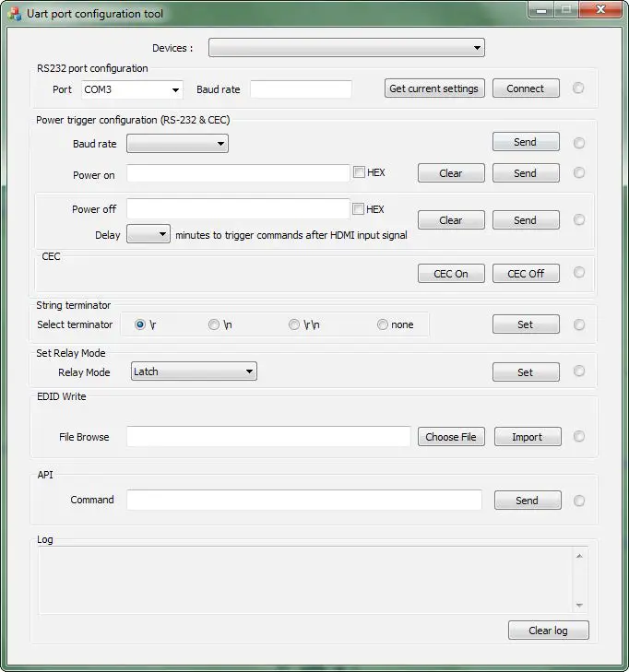The width and height of the screenshot is (629, 672).
Task: Click inside the Log text area
Action: tap(306, 581)
